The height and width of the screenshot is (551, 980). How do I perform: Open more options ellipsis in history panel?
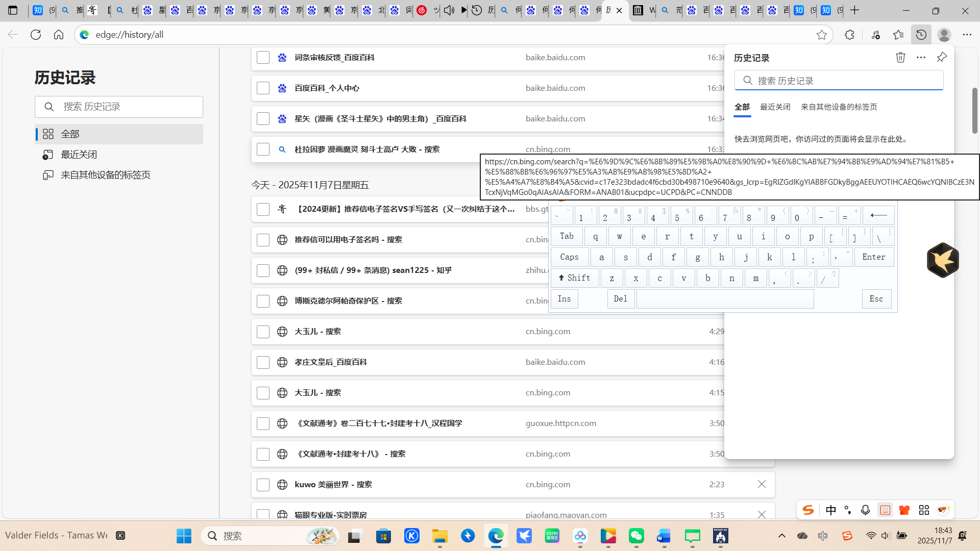[x=921, y=58]
